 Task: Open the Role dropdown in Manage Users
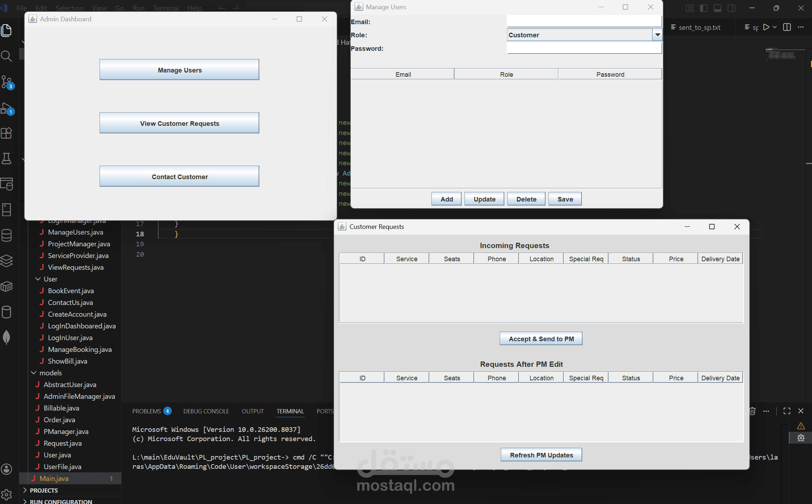coord(657,34)
